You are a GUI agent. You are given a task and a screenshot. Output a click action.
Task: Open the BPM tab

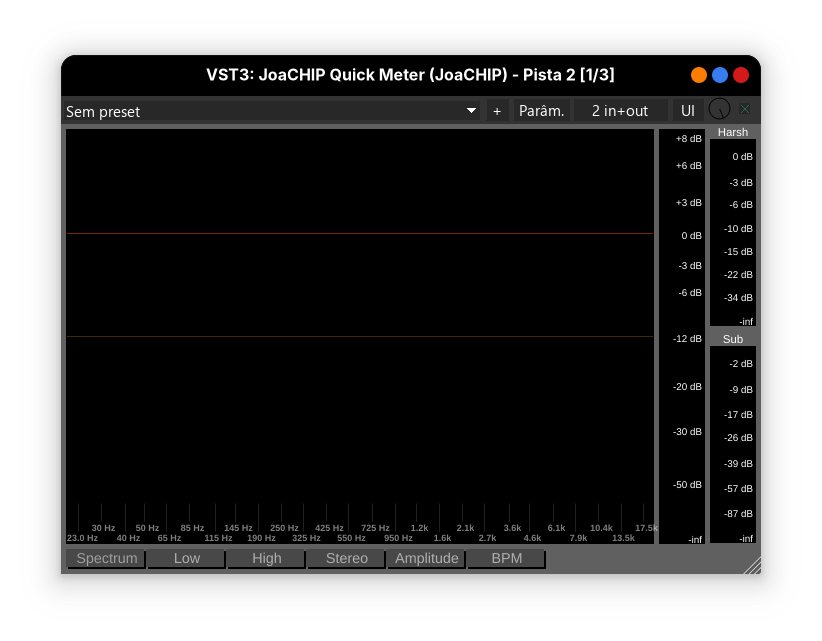(x=507, y=559)
